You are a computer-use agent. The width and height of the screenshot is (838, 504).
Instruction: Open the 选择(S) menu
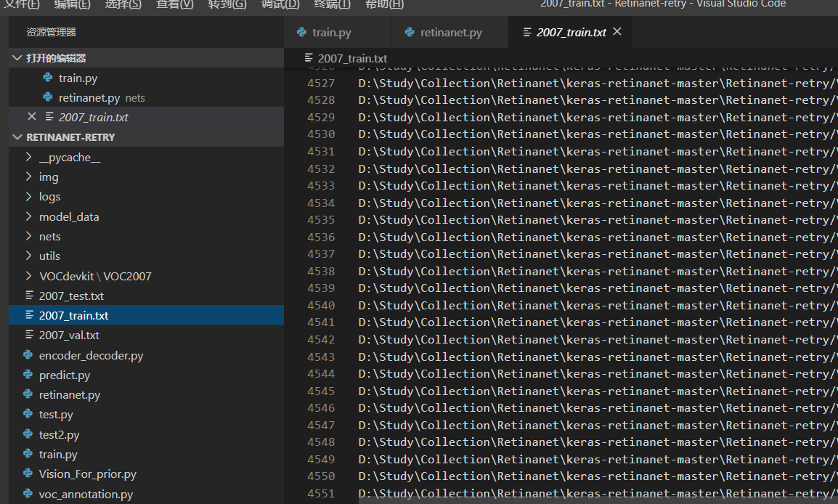tap(123, 4)
